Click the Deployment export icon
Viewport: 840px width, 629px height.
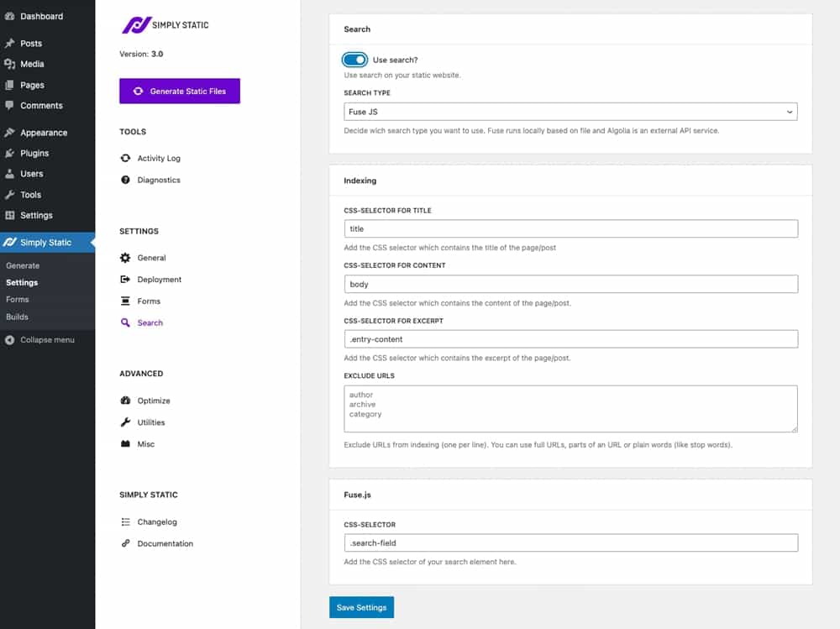(125, 279)
